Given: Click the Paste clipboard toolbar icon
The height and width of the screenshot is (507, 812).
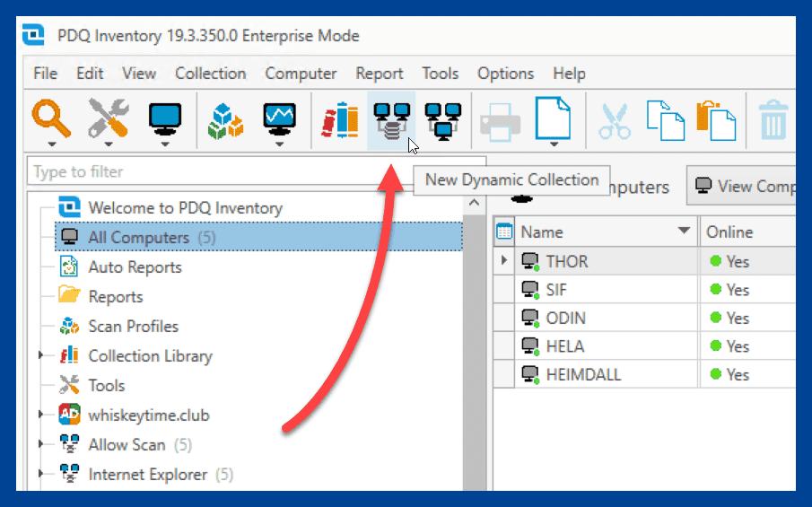Looking at the screenshot, I should [717, 121].
